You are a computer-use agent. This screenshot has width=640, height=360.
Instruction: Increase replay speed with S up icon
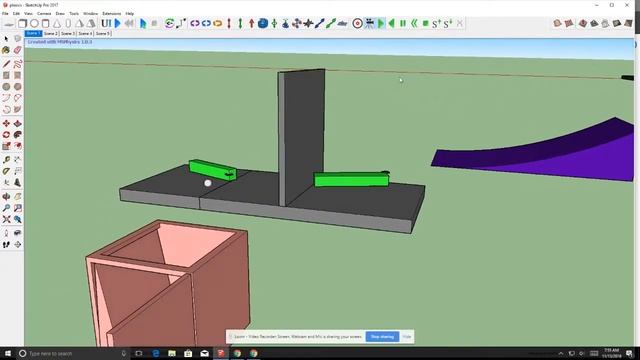[436, 24]
